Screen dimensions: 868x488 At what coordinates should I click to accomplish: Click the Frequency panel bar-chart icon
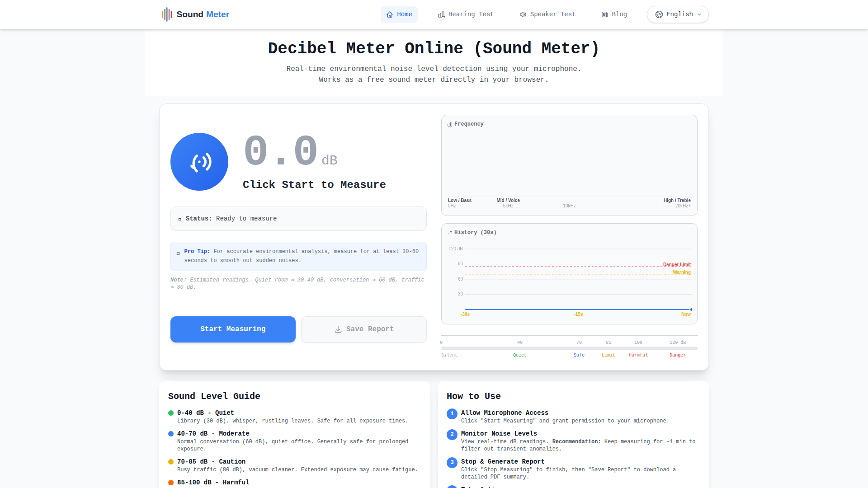coord(450,124)
